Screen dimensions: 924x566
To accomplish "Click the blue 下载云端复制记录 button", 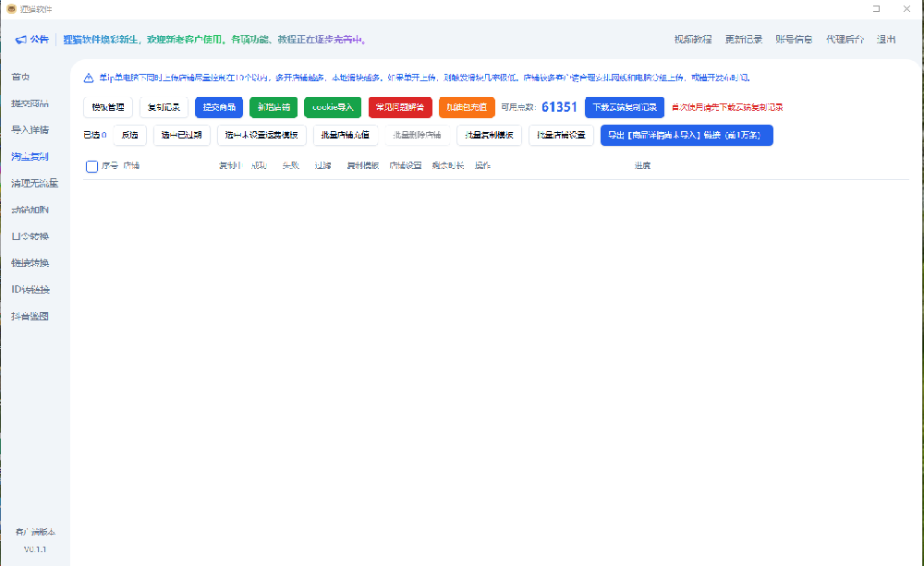I will (625, 107).
